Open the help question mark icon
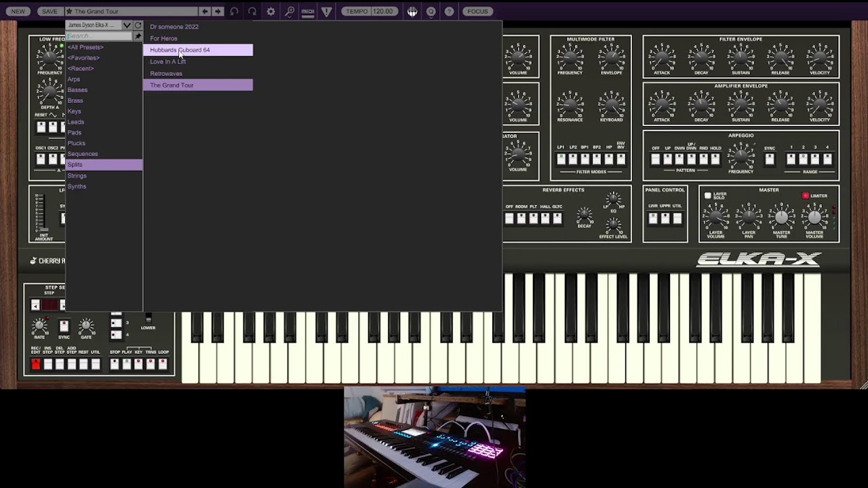The height and width of the screenshot is (488, 868). pos(449,12)
